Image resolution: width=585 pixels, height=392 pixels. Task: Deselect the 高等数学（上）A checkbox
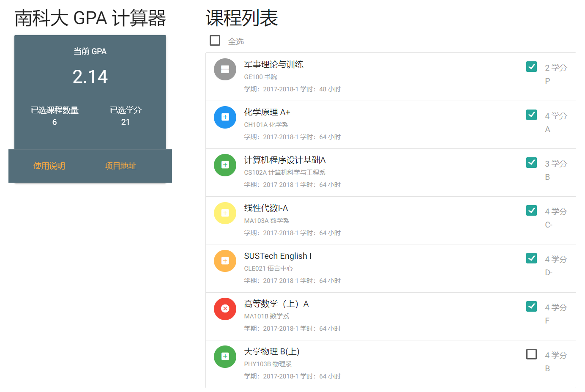click(x=532, y=306)
